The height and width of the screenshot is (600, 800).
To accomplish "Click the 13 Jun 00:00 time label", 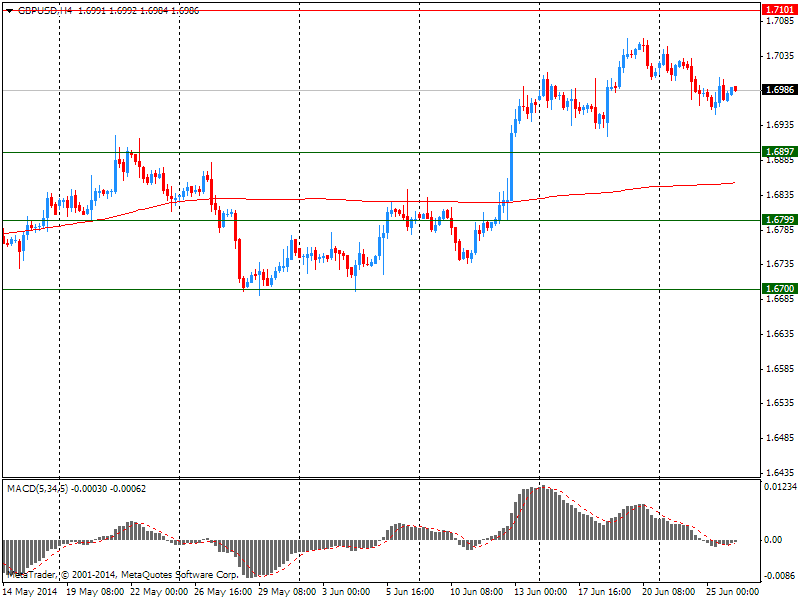I will pos(541,592).
